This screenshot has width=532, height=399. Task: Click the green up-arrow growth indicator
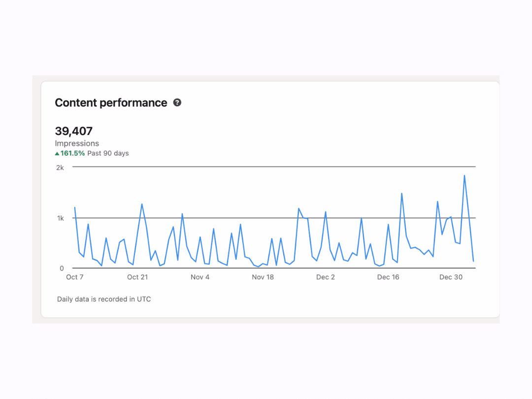(x=57, y=153)
